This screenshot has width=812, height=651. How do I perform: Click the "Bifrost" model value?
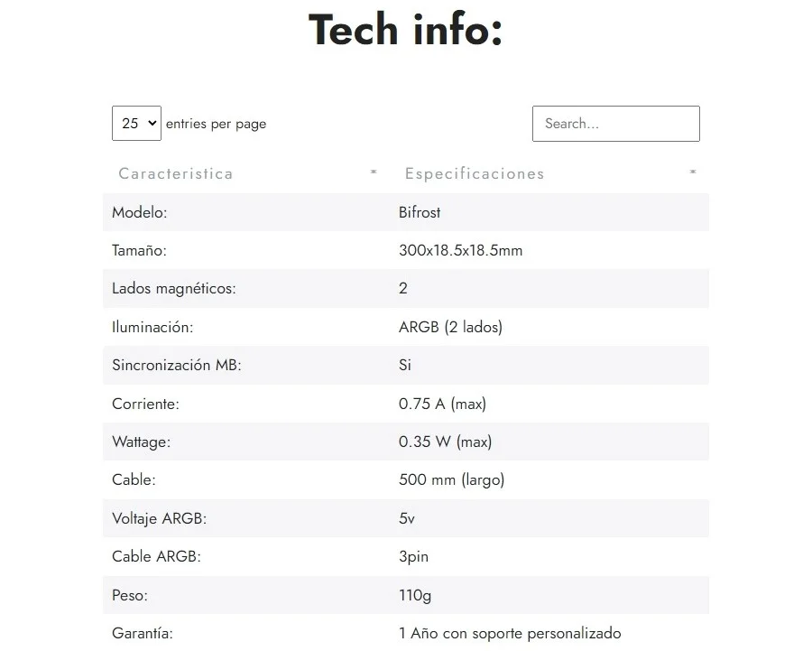pos(420,212)
